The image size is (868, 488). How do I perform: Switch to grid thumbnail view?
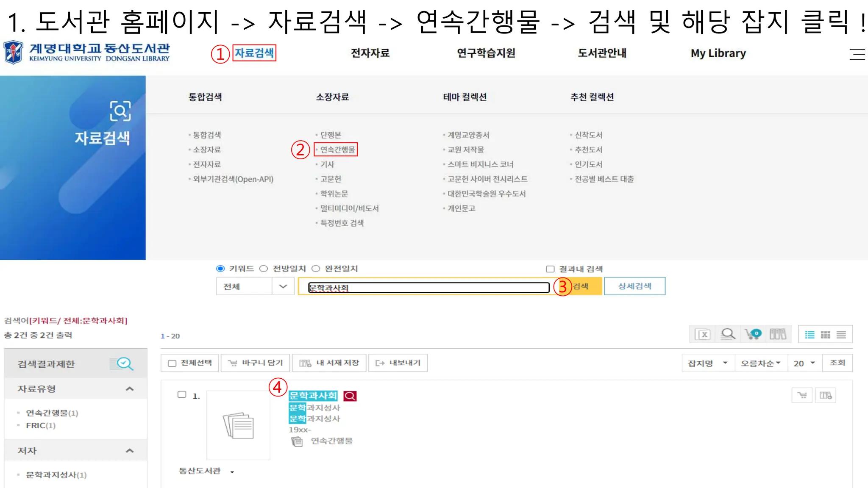point(825,335)
